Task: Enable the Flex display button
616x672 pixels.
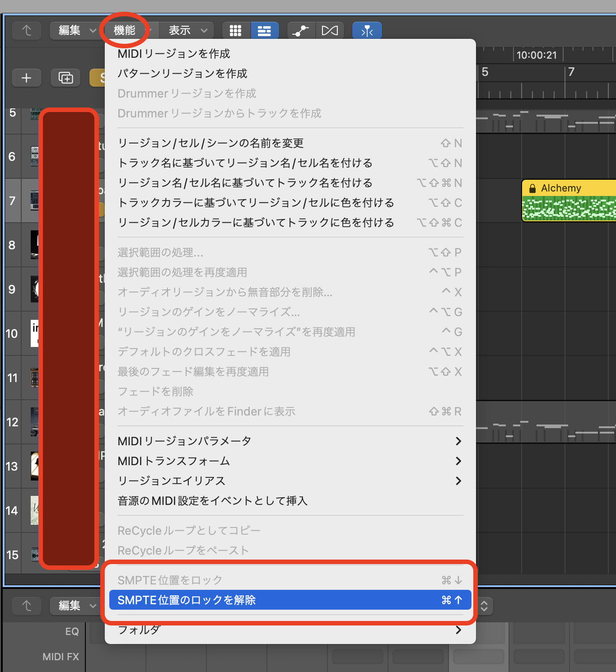Action: click(x=330, y=31)
